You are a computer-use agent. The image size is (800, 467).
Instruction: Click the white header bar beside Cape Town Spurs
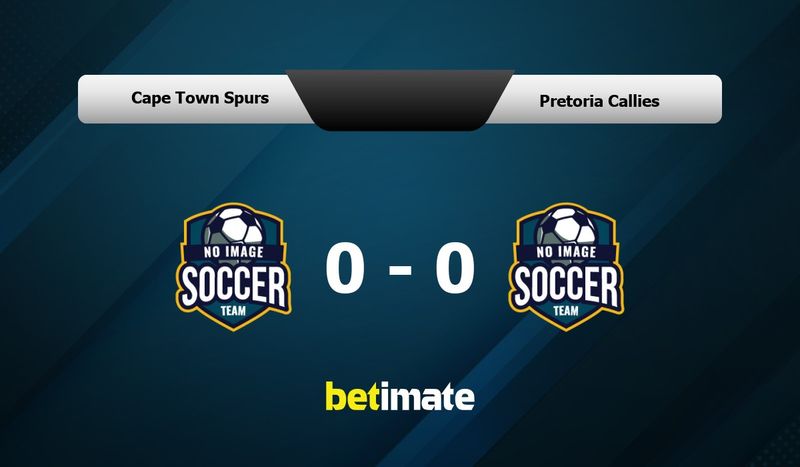point(186,99)
